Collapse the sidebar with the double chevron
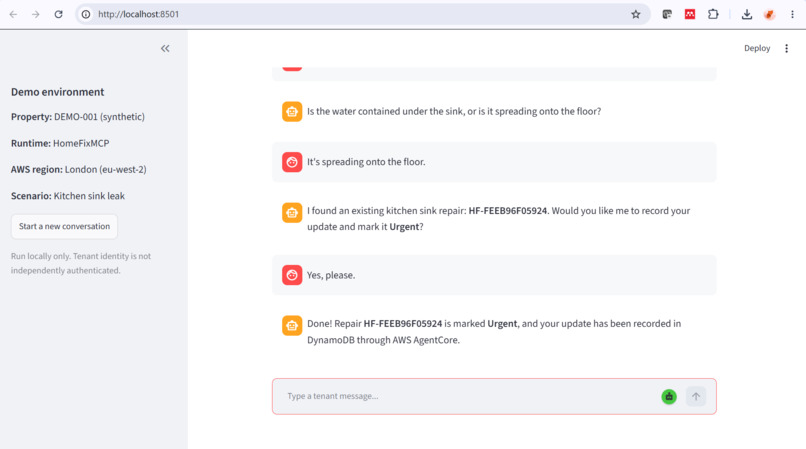This screenshot has width=806, height=449. click(165, 48)
